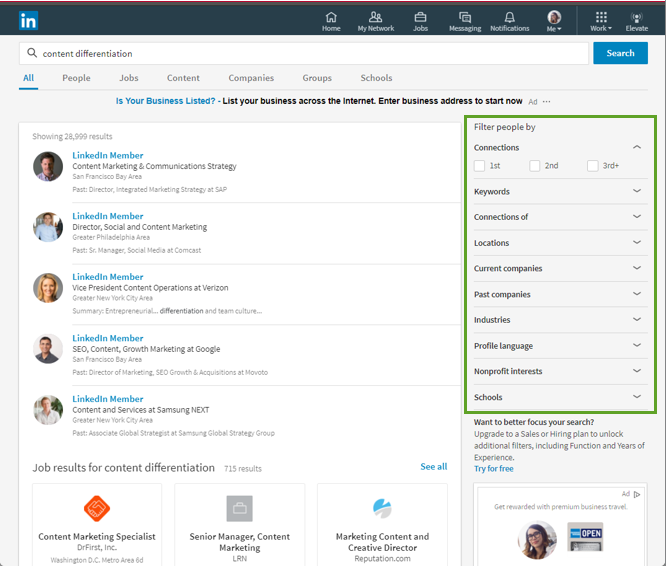Screen dimensions: 666x566
Task: Open LinkedIn Member Vice President at Verizon
Action: pos(107,277)
